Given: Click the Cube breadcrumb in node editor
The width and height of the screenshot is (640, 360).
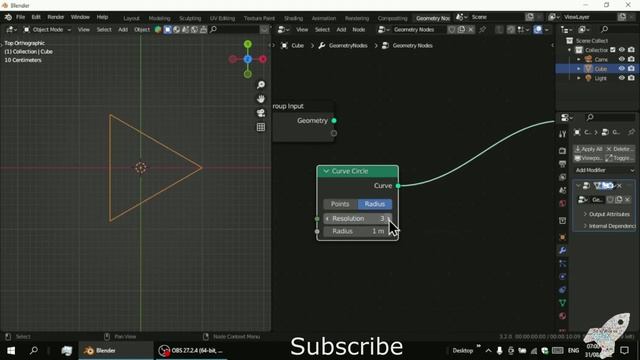Looking at the screenshot, I should coord(293,45).
